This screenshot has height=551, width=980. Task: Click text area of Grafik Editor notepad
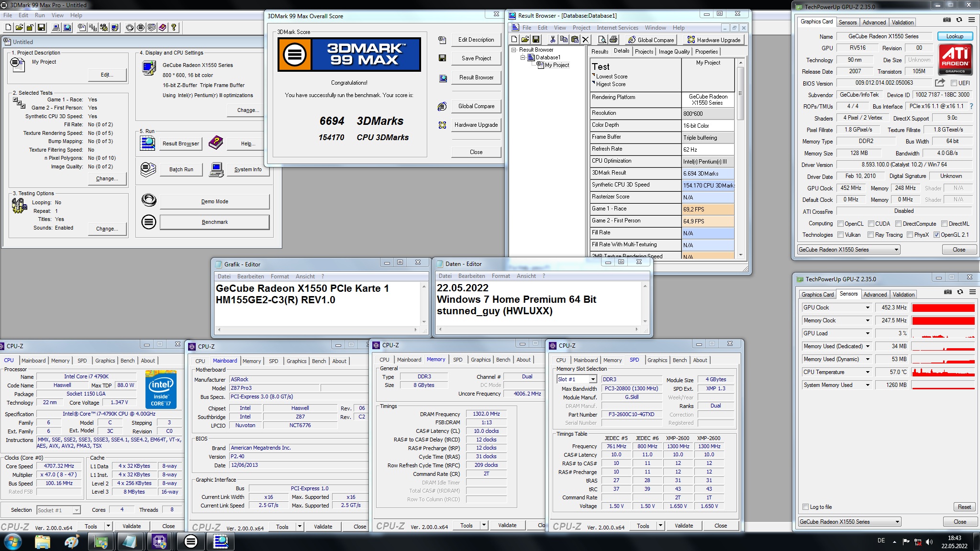(x=318, y=303)
